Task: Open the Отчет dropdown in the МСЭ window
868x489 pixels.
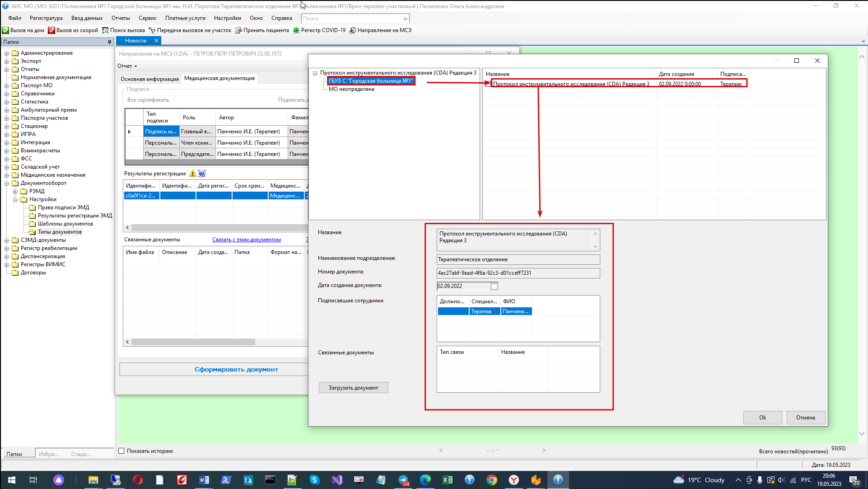Action: pyautogui.click(x=127, y=66)
